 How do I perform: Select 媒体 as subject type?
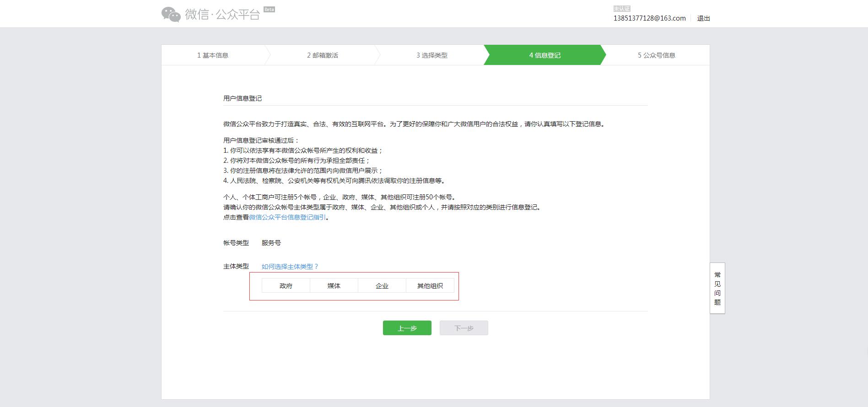coord(334,286)
